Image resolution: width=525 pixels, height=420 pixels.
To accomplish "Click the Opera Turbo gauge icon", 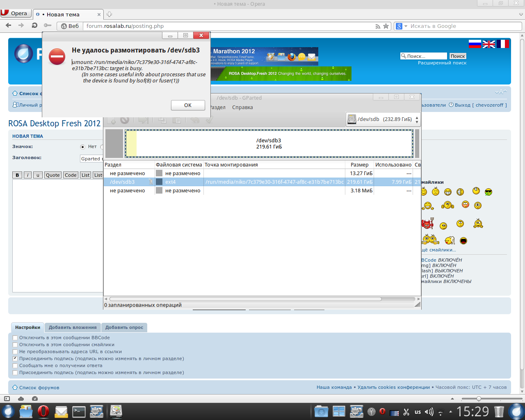I will point(35,399).
